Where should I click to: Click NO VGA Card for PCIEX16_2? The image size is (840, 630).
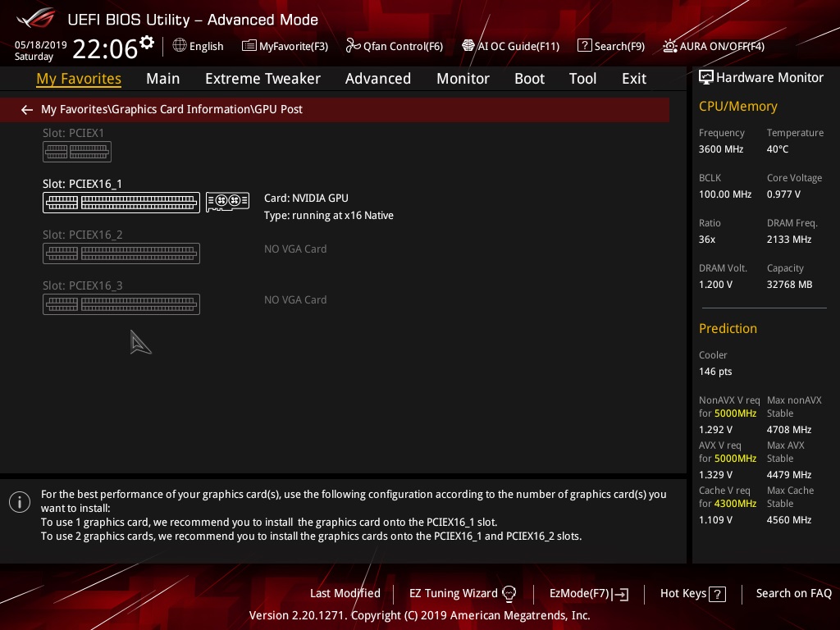295,249
